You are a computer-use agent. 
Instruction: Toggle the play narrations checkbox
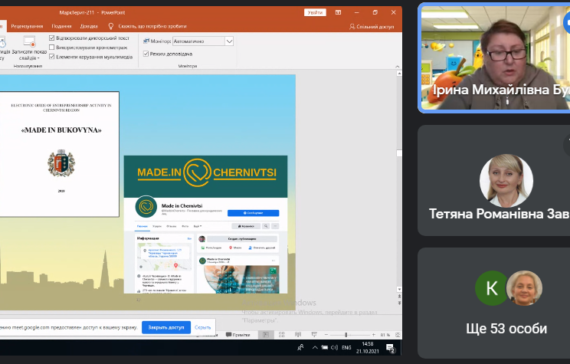pos(52,38)
